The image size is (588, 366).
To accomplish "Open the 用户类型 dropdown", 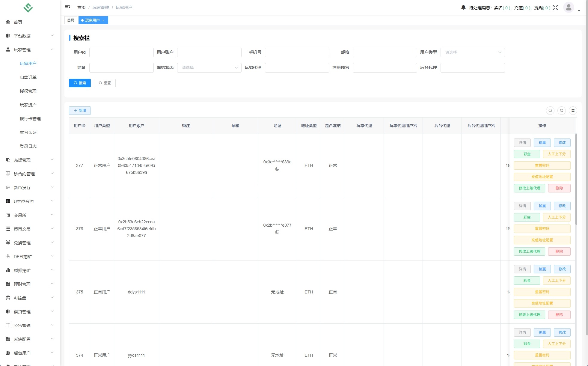I will point(472,52).
